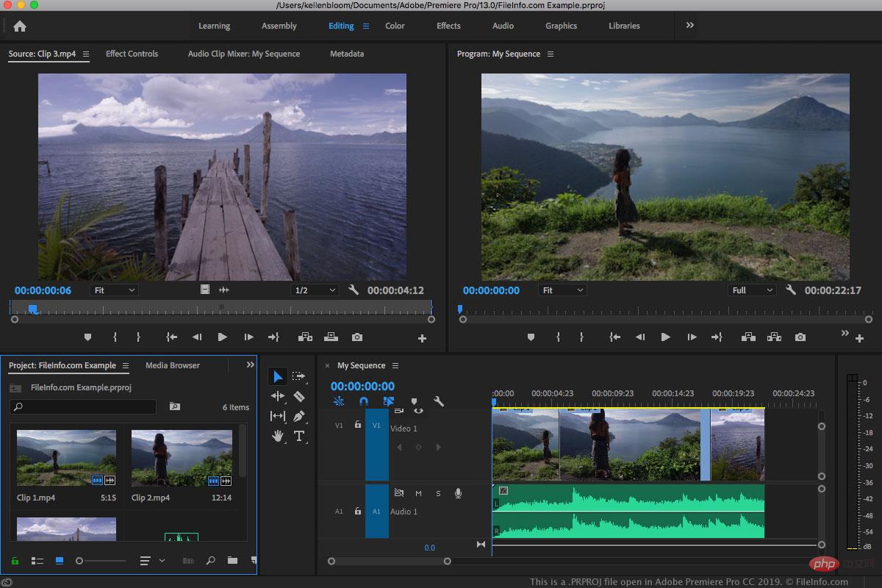Screen dimensions: 882x588
Task: Enable voice-over record on Audio 1
Action: point(458,493)
